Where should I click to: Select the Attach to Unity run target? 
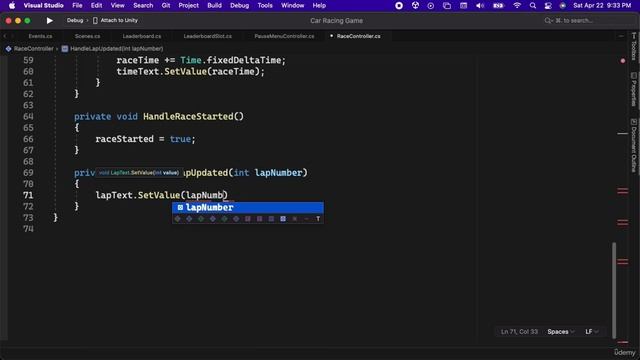pos(116,20)
